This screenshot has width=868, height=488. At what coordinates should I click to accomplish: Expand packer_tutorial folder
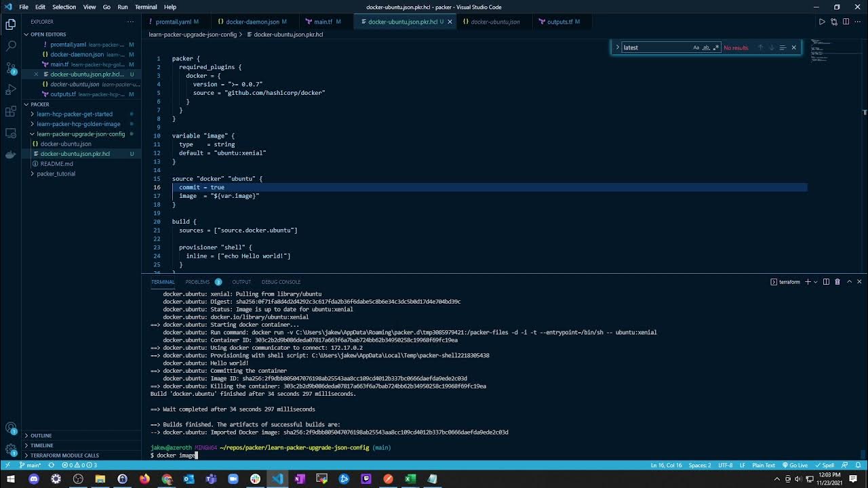click(x=56, y=174)
